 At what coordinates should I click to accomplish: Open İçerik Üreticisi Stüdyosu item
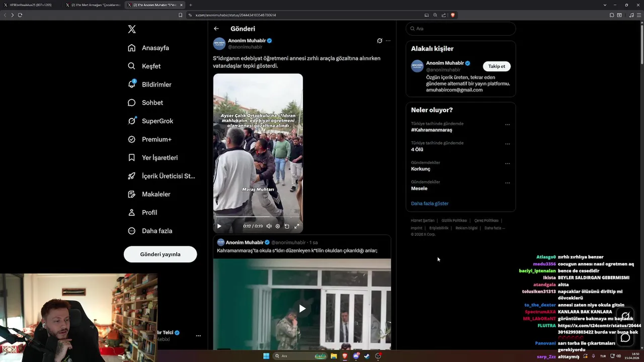[162, 176]
